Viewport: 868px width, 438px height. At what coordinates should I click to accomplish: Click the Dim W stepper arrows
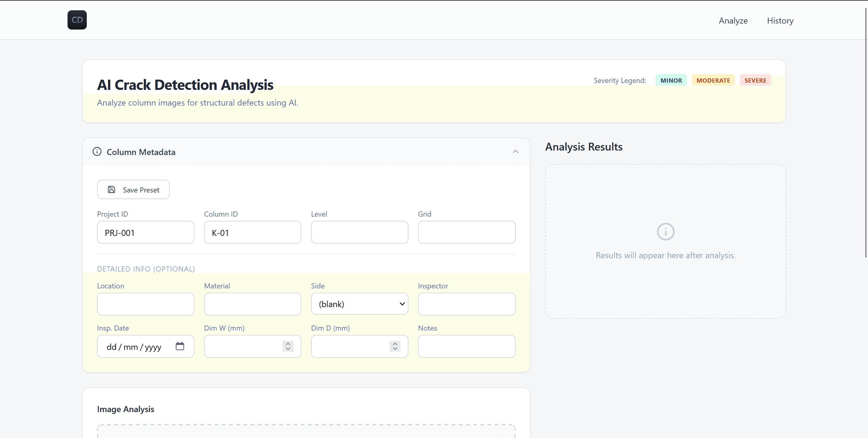(x=288, y=346)
